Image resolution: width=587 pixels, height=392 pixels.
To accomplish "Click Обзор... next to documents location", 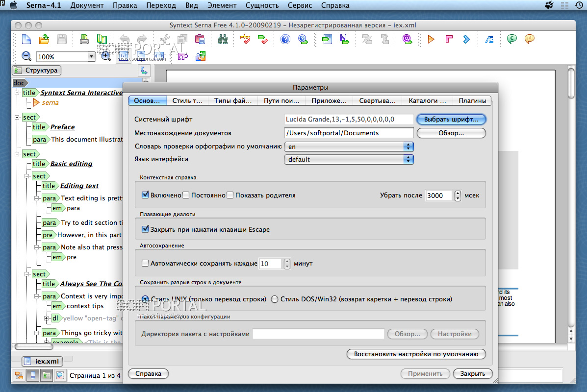I will click(x=451, y=133).
